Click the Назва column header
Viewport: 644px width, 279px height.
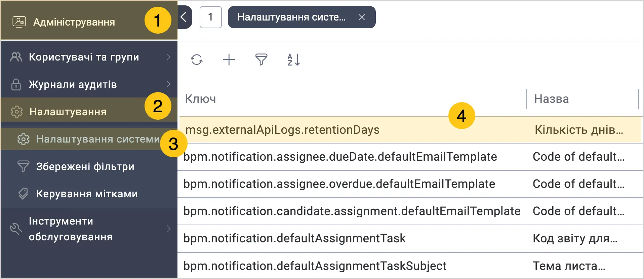point(551,99)
